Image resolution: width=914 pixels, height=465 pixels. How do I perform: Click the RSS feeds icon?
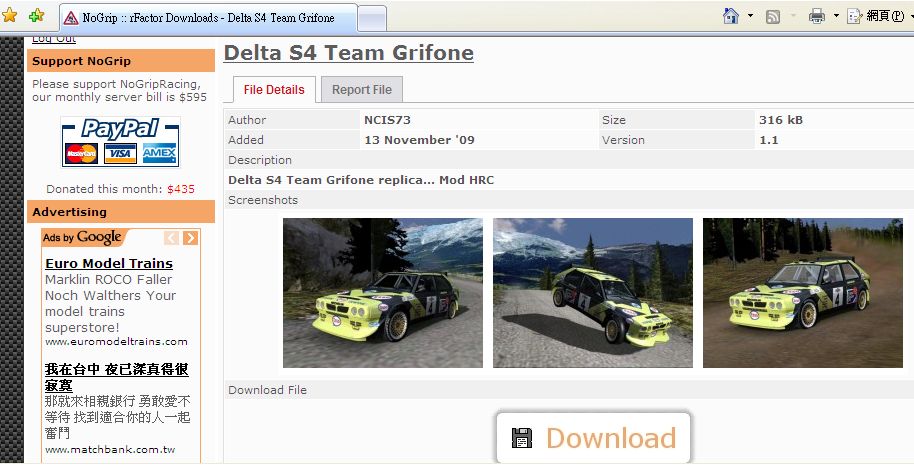pyautogui.click(x=773, y=16)
